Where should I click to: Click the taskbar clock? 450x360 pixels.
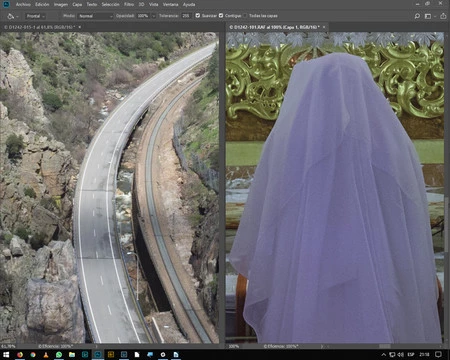click(x=424, y=355)
